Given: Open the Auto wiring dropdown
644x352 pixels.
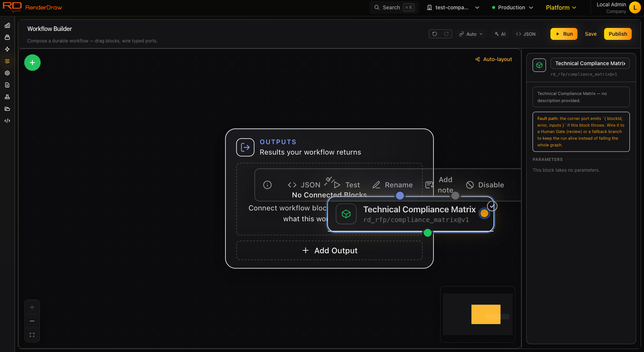Looking at the screenshot, I should (471, 34).
